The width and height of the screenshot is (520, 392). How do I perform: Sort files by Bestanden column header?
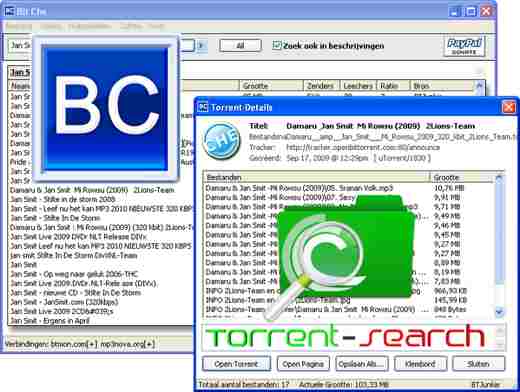(x=316, y=177)
